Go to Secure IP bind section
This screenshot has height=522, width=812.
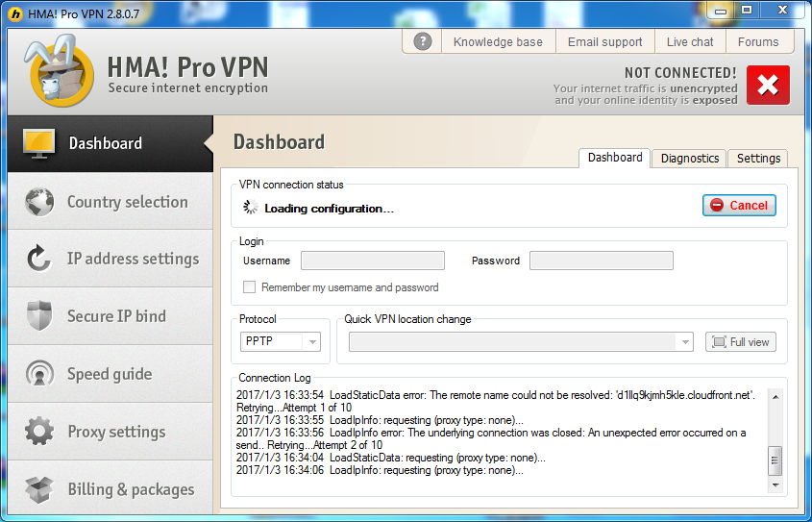(111, 316)
